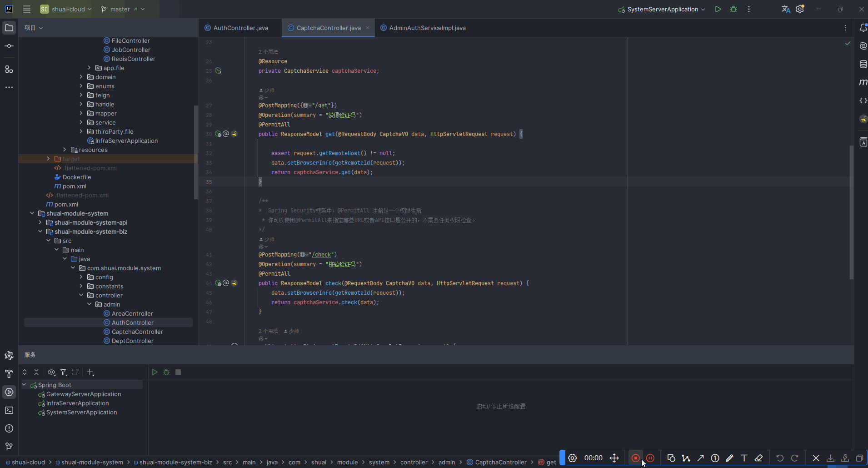Image resolution: width=868 pixels, height=468 pixels.
Task: Toggle the Project tool window
Action: [9, 28]
